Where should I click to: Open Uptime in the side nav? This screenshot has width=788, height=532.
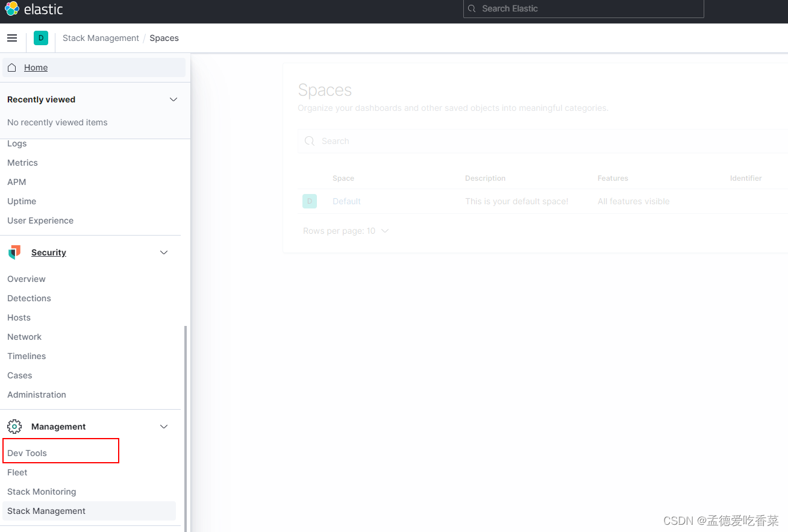coord(22,201)
